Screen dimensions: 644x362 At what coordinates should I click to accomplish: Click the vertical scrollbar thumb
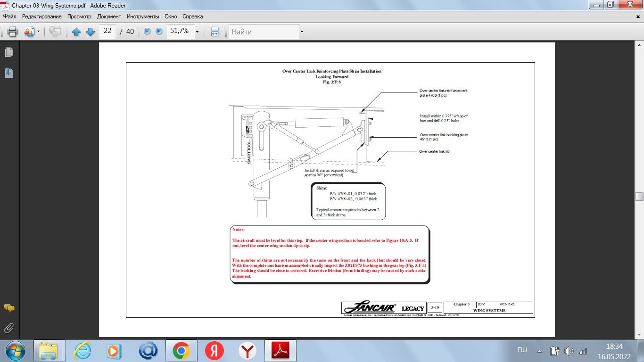[639, 197]
